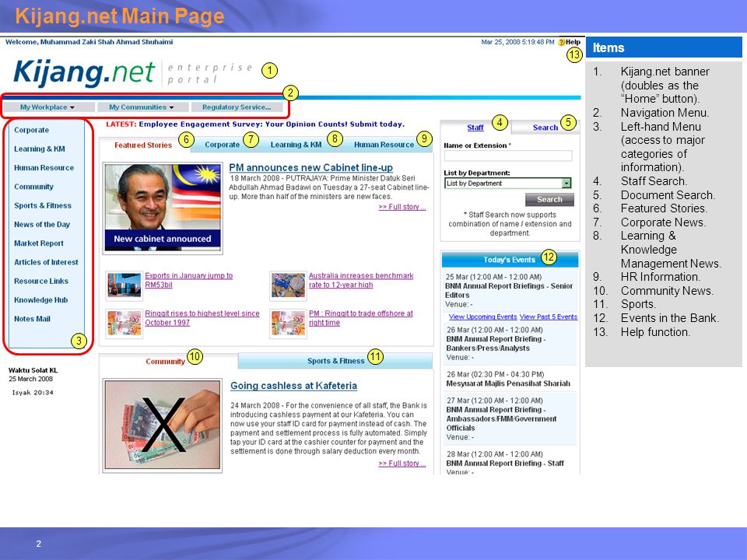This screenshot has width=747, height=560.
Task: Open Help question mark icon
Action: pyautogui.click(x=562, y=42)
